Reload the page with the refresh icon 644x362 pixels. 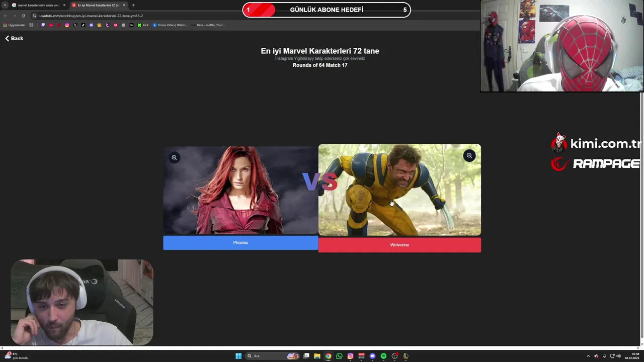pyautogui.click(x=23, y=16)
